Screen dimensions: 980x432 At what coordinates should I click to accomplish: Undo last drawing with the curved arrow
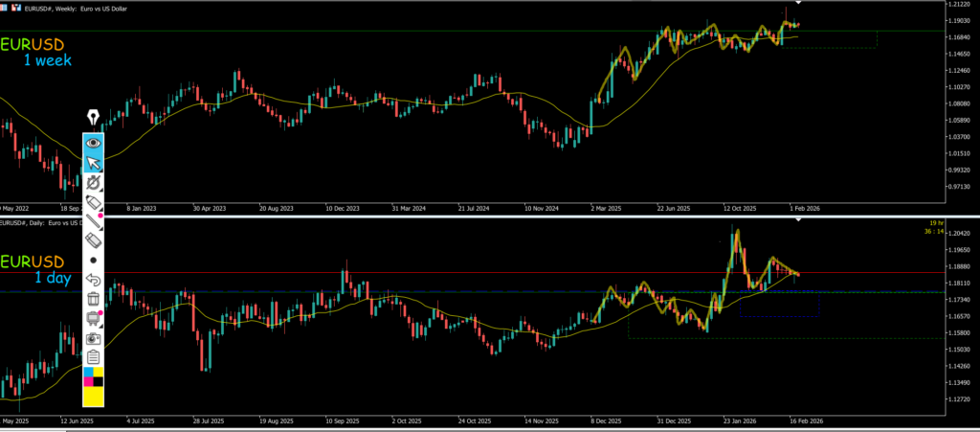coord(93,280)
